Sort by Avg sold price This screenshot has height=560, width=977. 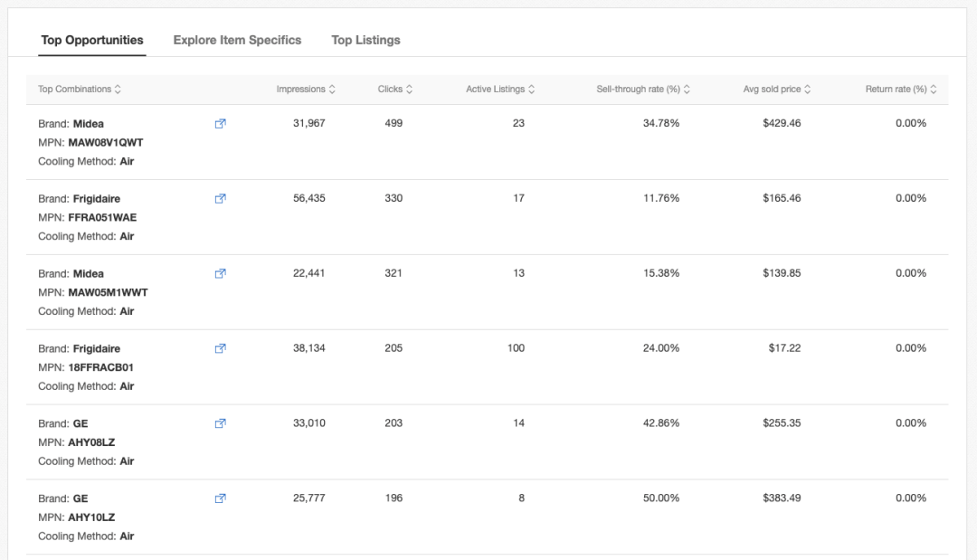(x=777, y=89)
